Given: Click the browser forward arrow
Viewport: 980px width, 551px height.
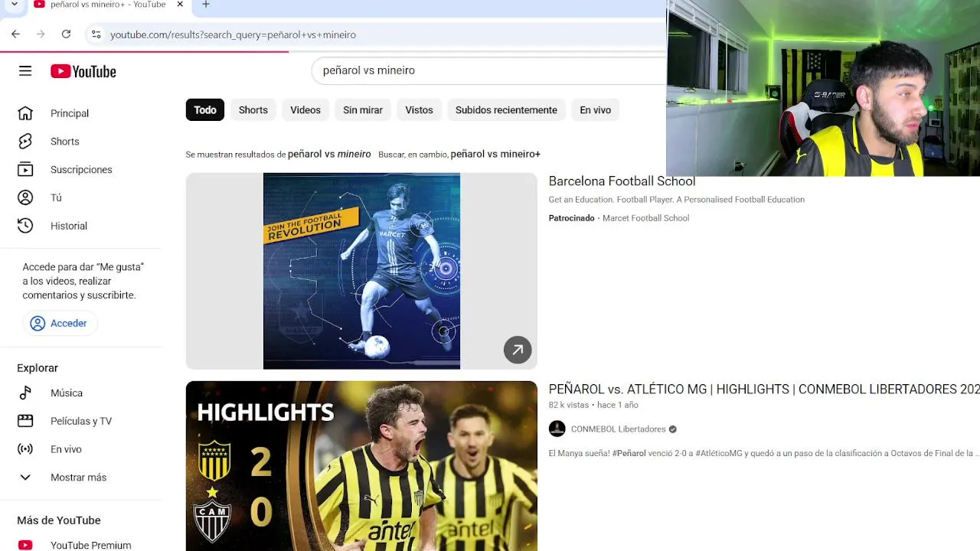Looking at the screenshot, I should (41, 34).
